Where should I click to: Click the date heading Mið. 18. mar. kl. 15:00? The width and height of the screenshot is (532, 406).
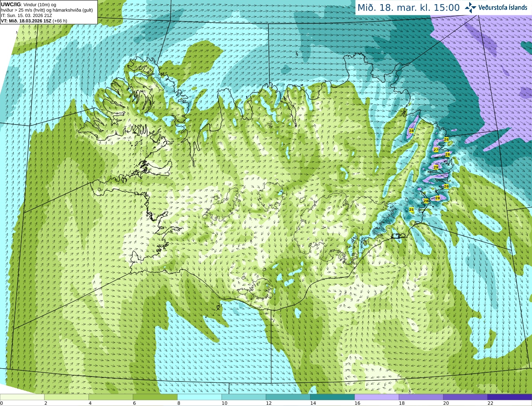(409, 7)
